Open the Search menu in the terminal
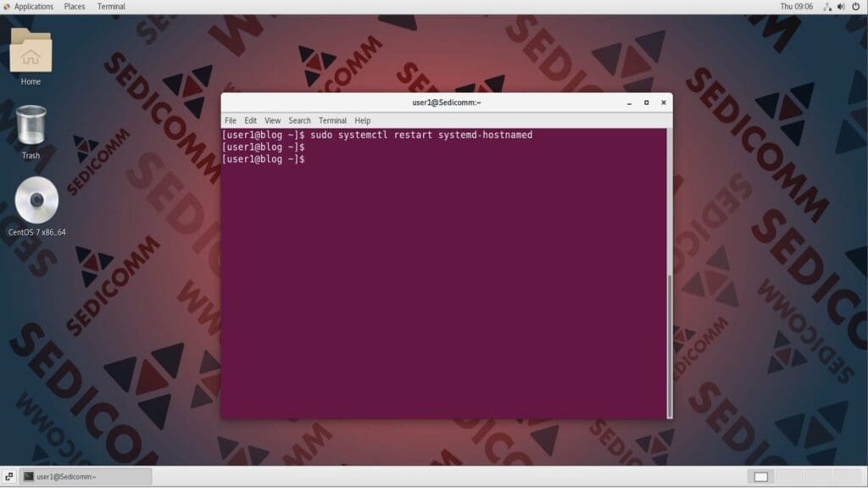Screen dimensions: 868x488 coord(299,119)
